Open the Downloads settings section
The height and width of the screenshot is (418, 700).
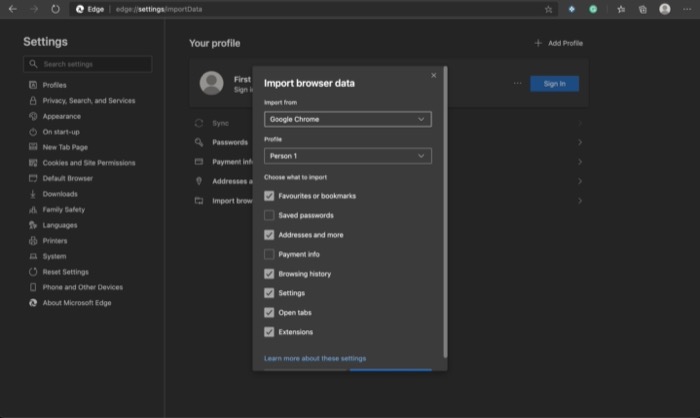click(60, 194)
